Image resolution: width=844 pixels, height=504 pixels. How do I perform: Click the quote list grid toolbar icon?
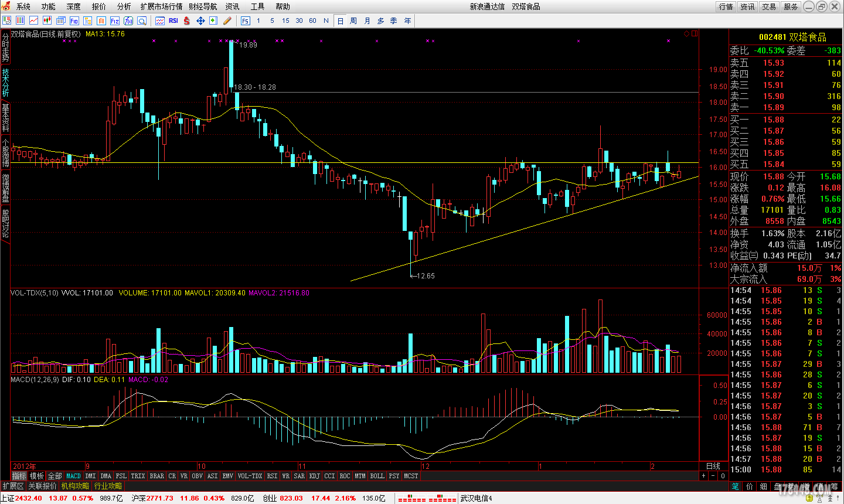pos(20,21)
